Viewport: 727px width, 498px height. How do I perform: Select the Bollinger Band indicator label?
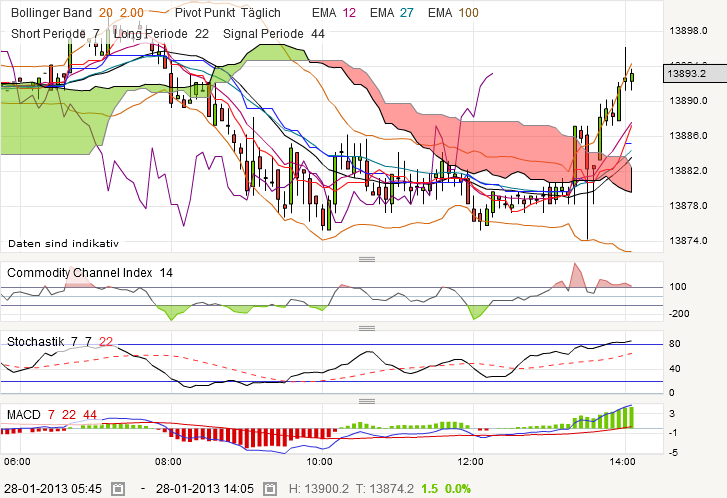(x=51, y=13)
